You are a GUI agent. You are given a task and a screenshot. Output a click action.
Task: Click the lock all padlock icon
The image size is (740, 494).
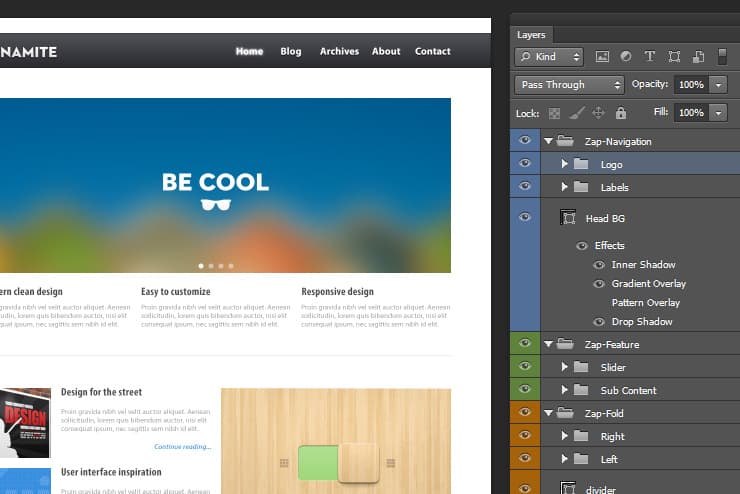click(x=621, y=113)
